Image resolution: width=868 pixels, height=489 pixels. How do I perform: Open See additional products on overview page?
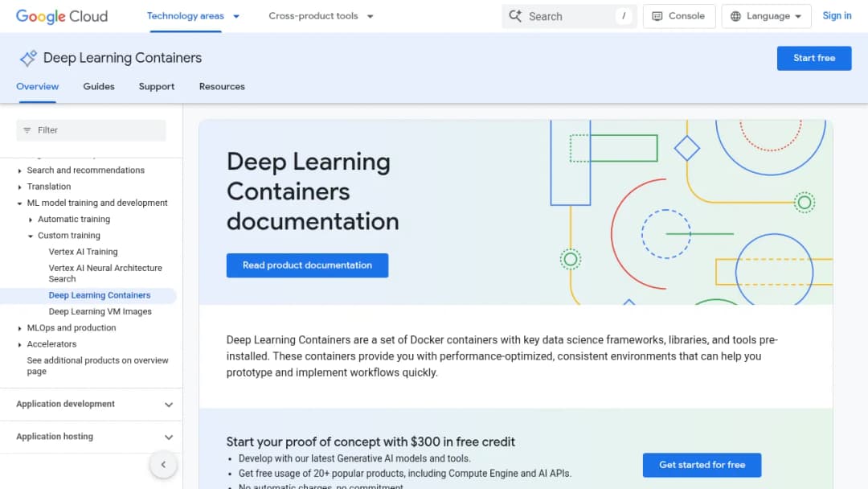pyautogui.click(x=97, y=365)
